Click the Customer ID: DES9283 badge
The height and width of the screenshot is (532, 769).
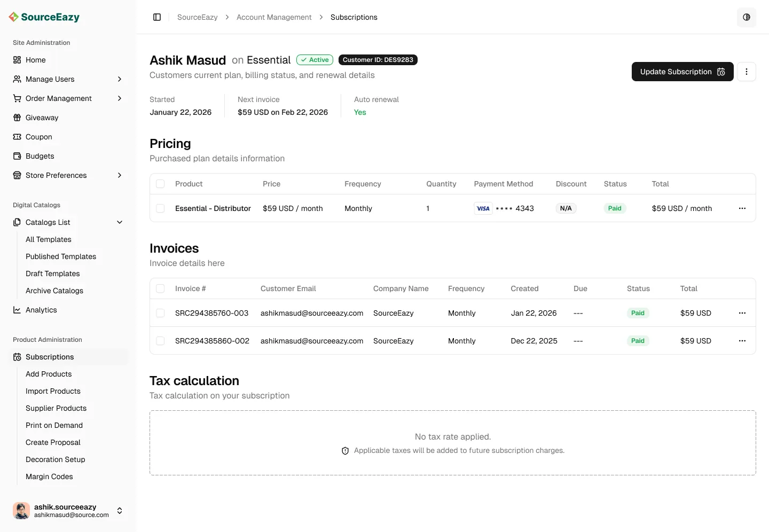[x=378, y=60]
